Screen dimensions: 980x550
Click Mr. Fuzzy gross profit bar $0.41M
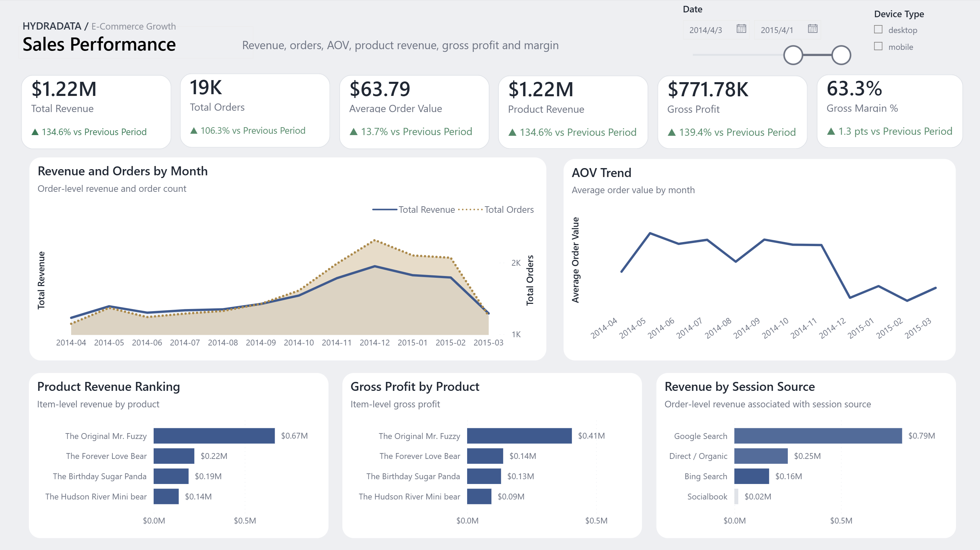[x=519, y=436]
